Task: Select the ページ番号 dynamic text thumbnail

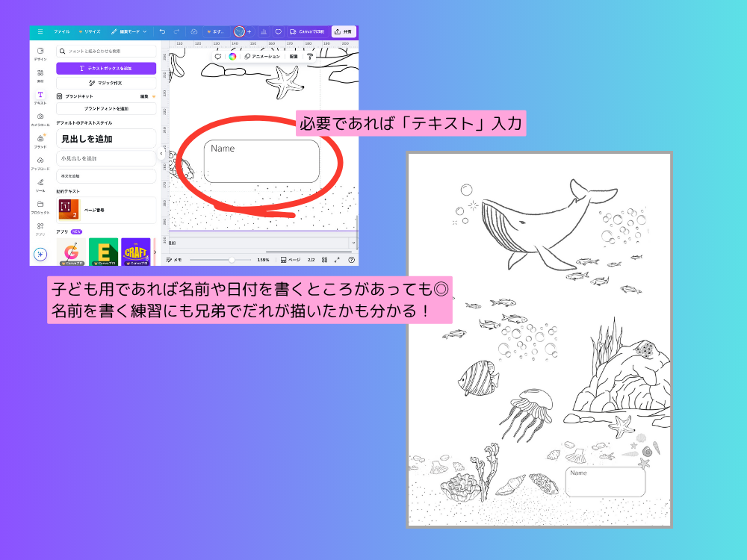Action: [69, 210]
